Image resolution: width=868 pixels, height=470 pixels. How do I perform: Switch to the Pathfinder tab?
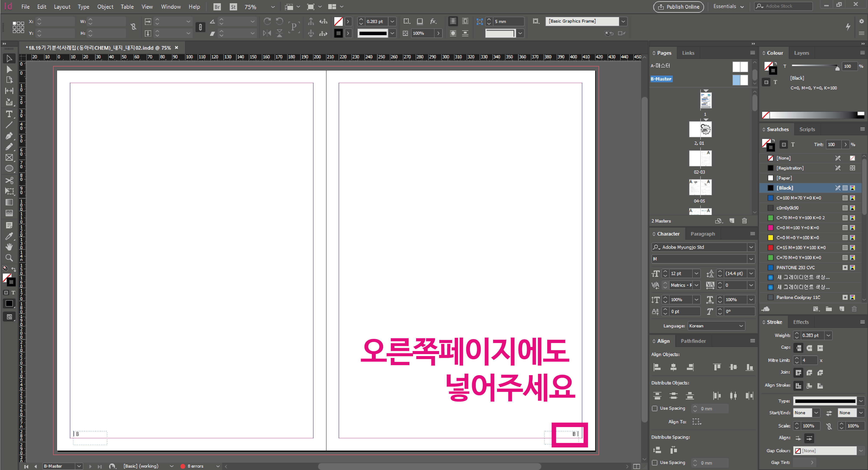click(693, 341)
